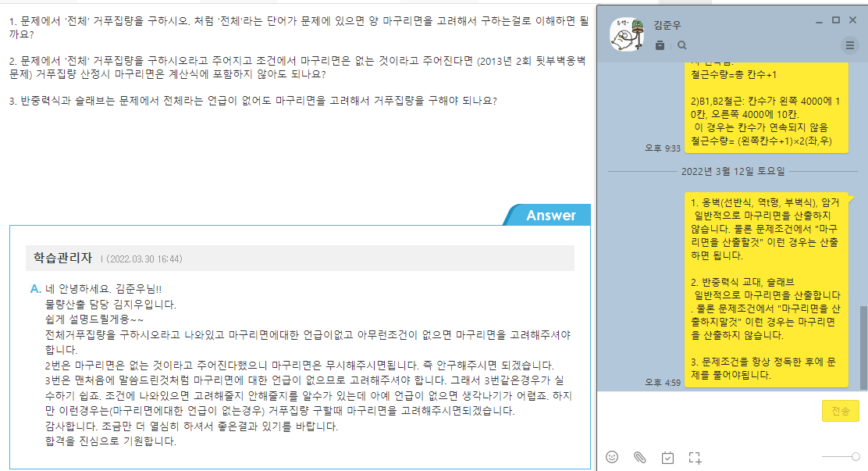
Task: Start screen capture with the crop icon
Action: 695,458
